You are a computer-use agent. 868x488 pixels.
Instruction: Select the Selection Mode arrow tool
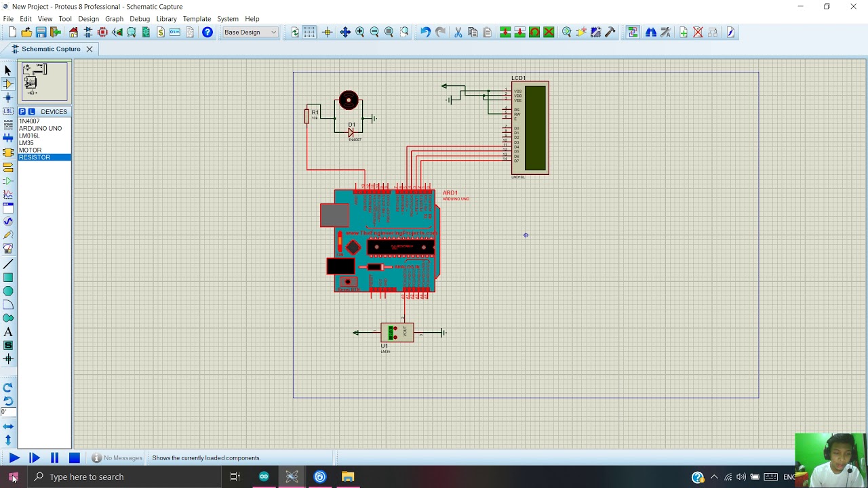point(8,70)
